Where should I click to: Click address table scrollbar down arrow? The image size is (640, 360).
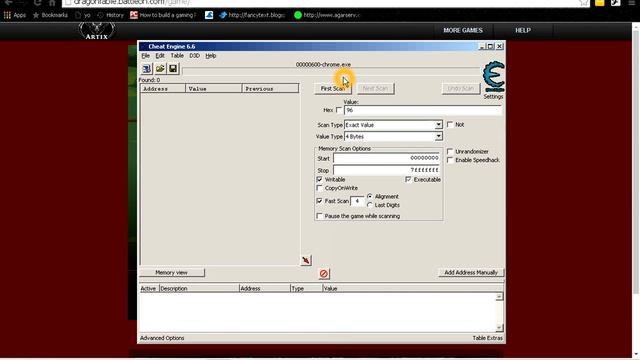[499, 327]
